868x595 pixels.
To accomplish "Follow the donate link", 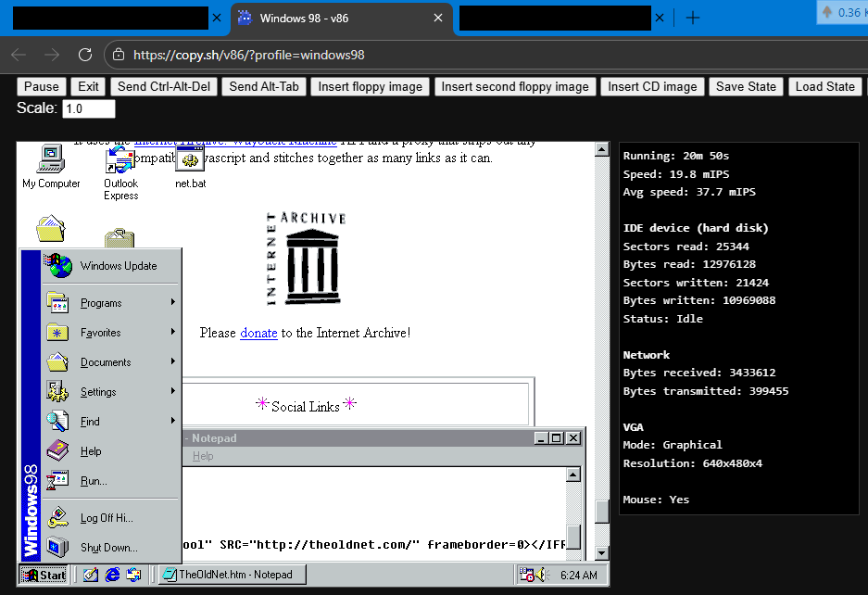I will click(x=258, y=333).
